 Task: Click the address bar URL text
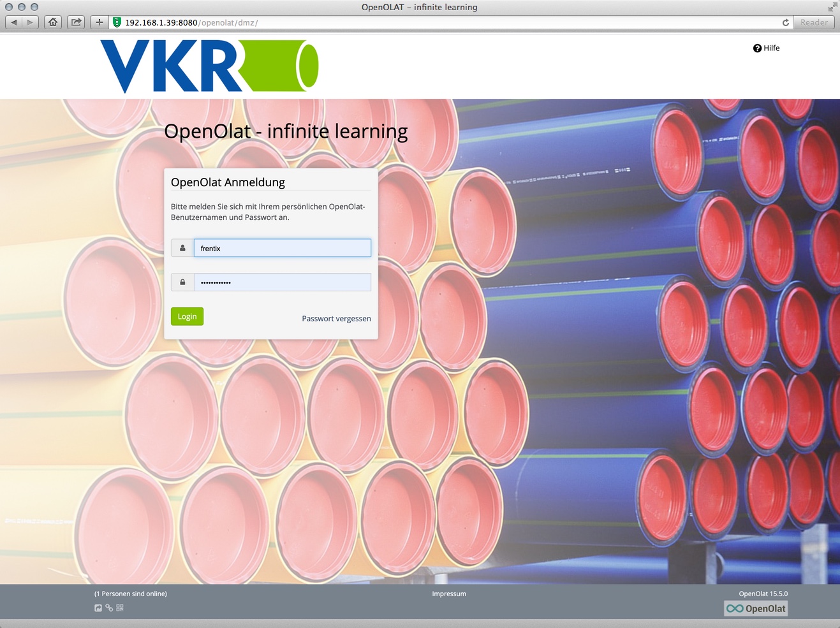click(x=191, y=22)
